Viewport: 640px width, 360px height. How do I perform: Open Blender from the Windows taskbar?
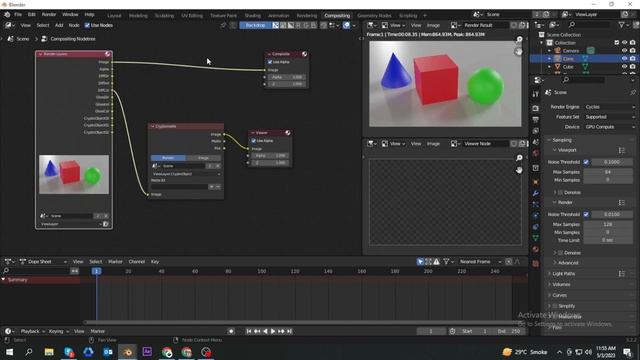127,352
